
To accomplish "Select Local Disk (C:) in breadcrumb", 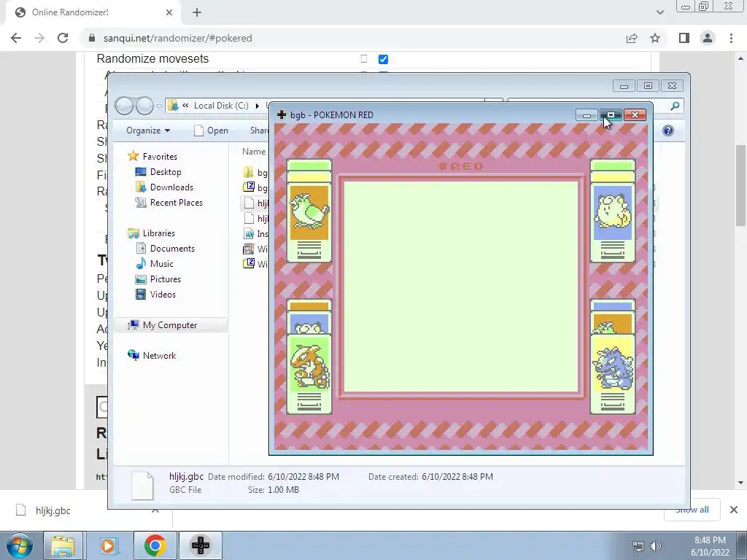I will (x=221, y=106).
